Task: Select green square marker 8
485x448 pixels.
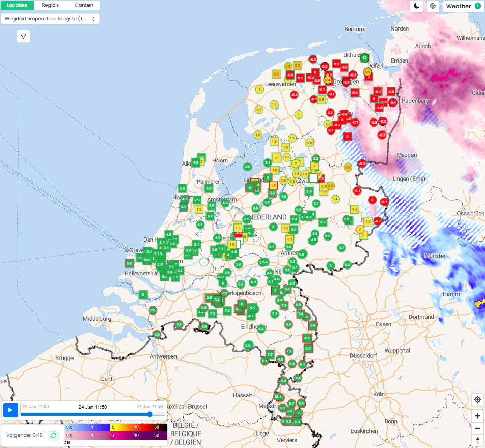Action: (x=242, y=304)
